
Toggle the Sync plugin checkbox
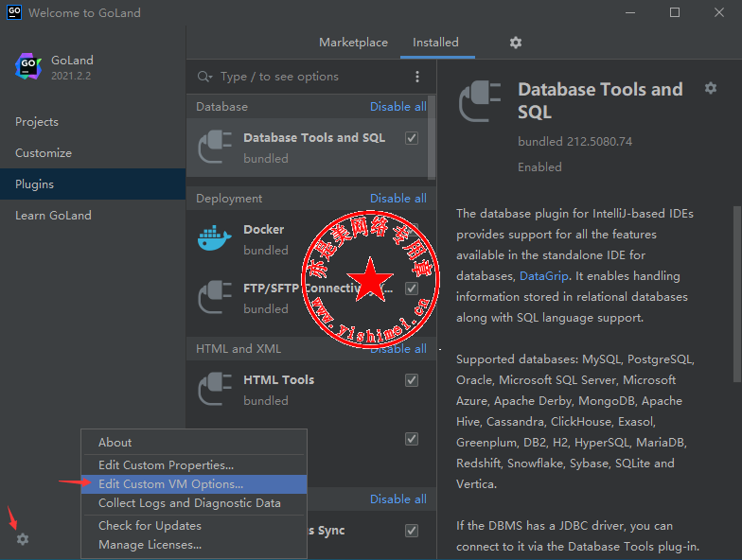[x=412, y=530]
